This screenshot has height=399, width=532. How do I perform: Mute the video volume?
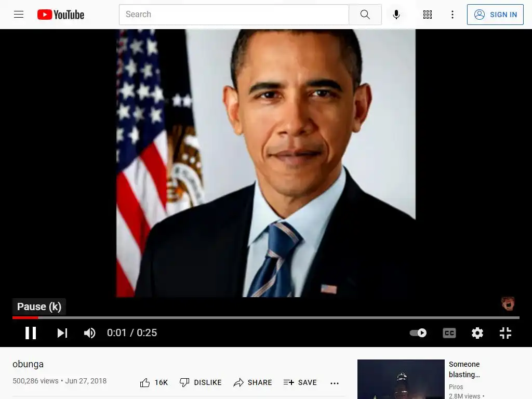click(90, 333)
